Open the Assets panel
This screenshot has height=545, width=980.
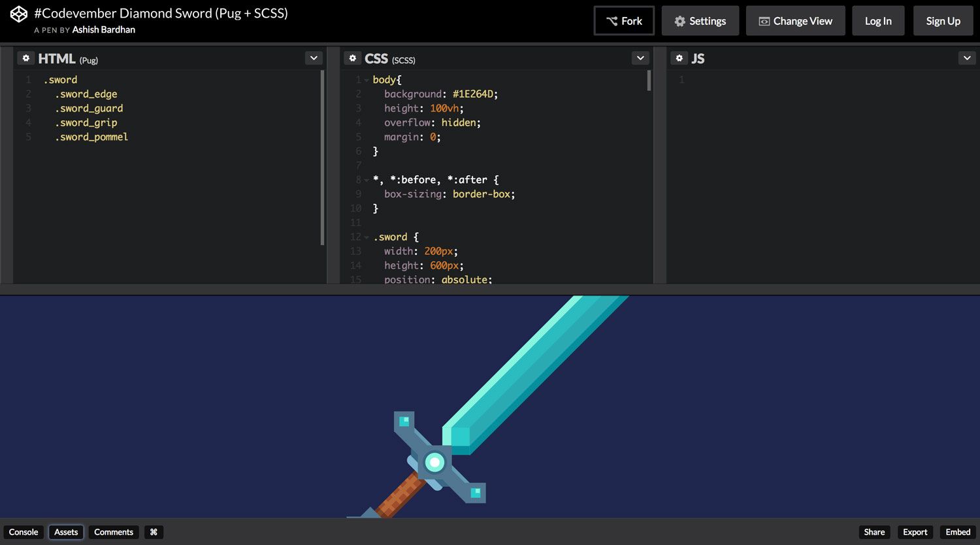tap(66, 532)
